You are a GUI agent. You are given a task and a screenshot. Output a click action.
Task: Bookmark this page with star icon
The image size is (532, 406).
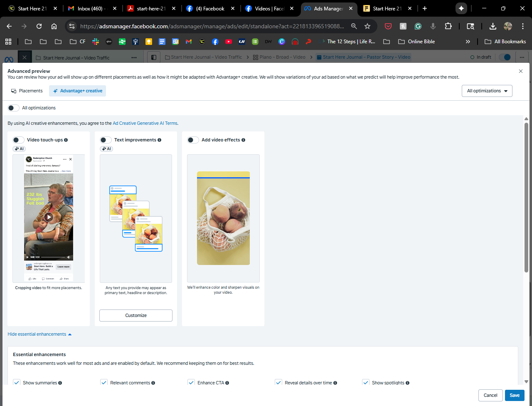coord(367,26)
